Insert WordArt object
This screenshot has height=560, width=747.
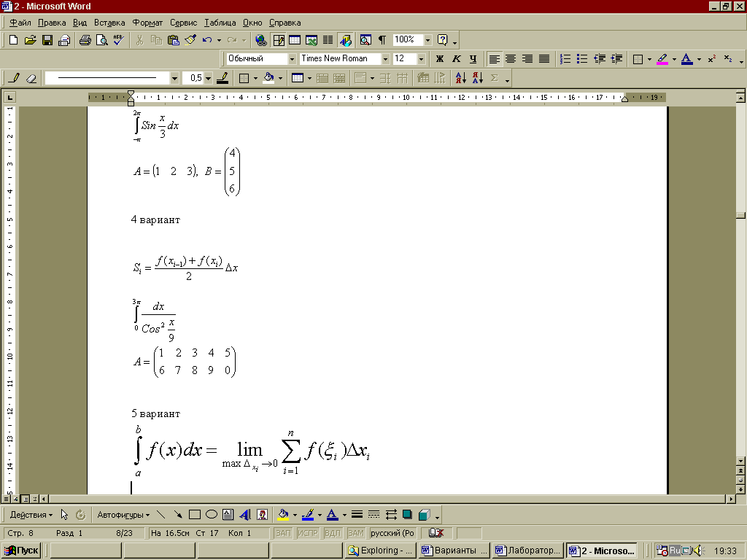(245, 515)
